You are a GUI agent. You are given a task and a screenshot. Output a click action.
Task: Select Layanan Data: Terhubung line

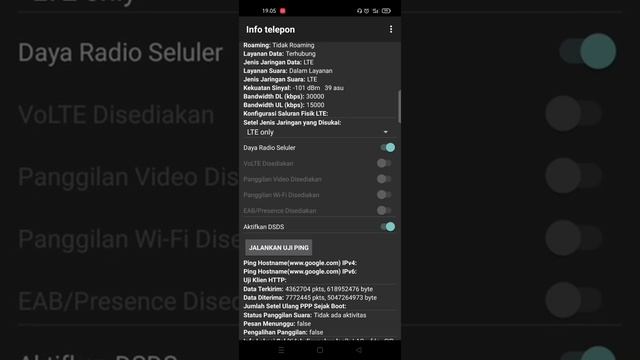[x=280, y=53]
